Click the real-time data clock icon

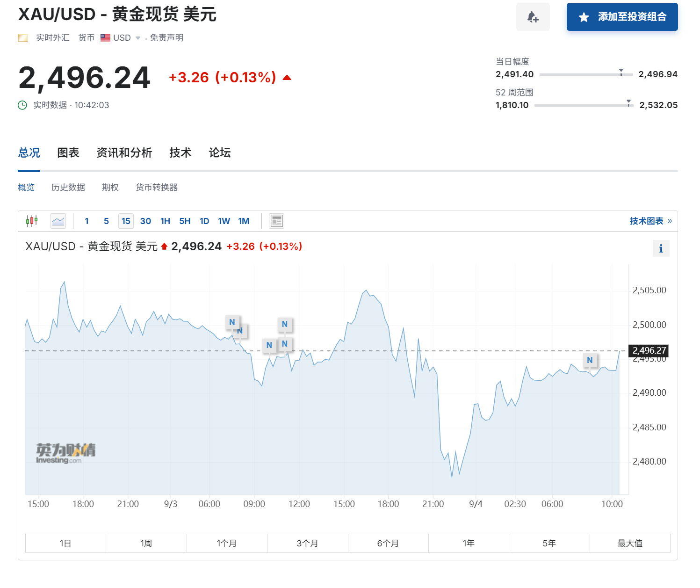click(x=22, y=105)
